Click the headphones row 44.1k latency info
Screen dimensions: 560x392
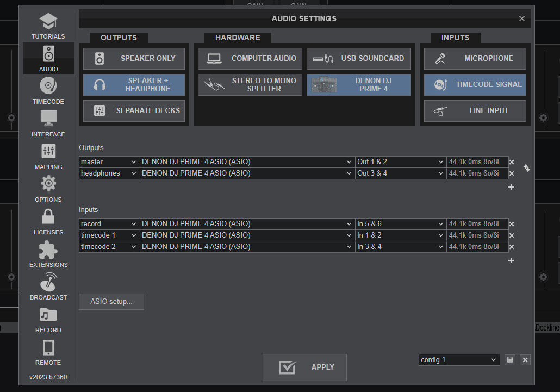tap(477, 173)
